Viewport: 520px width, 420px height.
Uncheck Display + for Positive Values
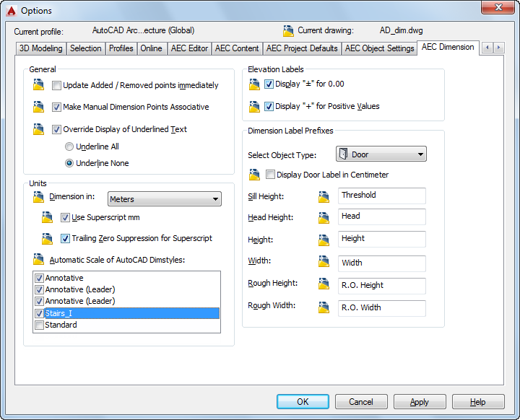269,106
